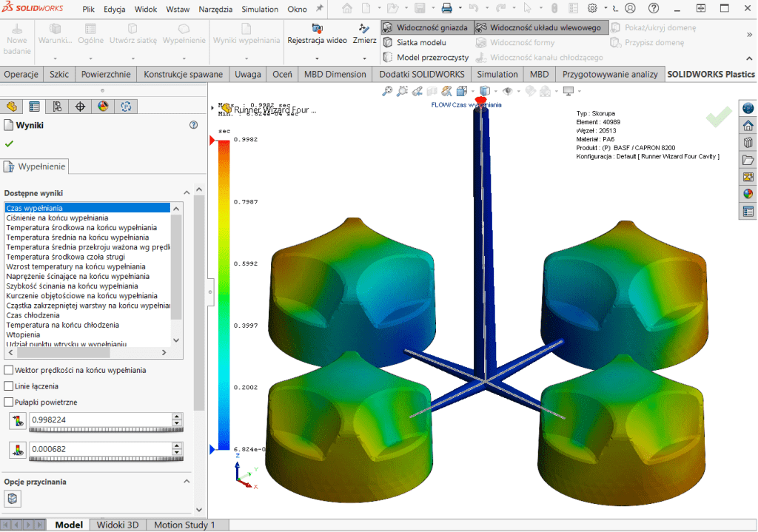Click the clipping options cube button
The image size is (758, 532).
point(13,498)
